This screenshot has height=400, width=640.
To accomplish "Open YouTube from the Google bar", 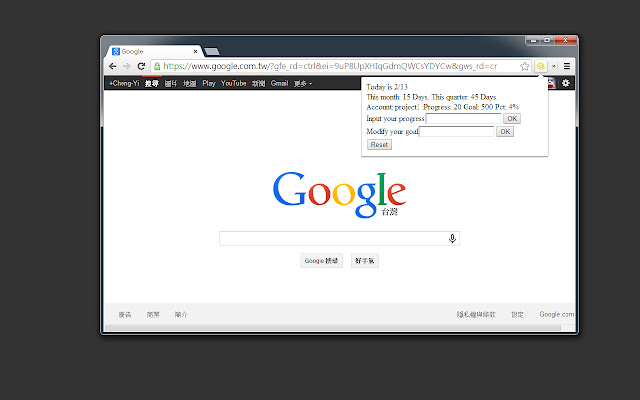I will (233, 83).
